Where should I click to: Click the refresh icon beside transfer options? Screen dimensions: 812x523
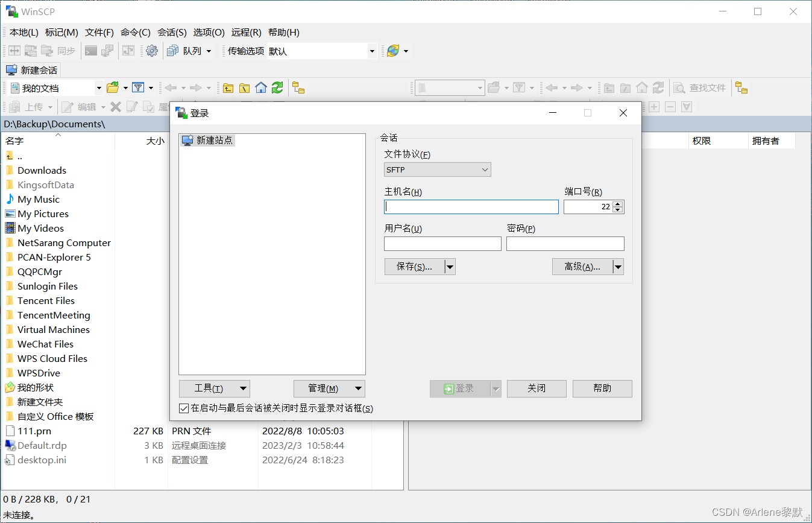(392, 51)
